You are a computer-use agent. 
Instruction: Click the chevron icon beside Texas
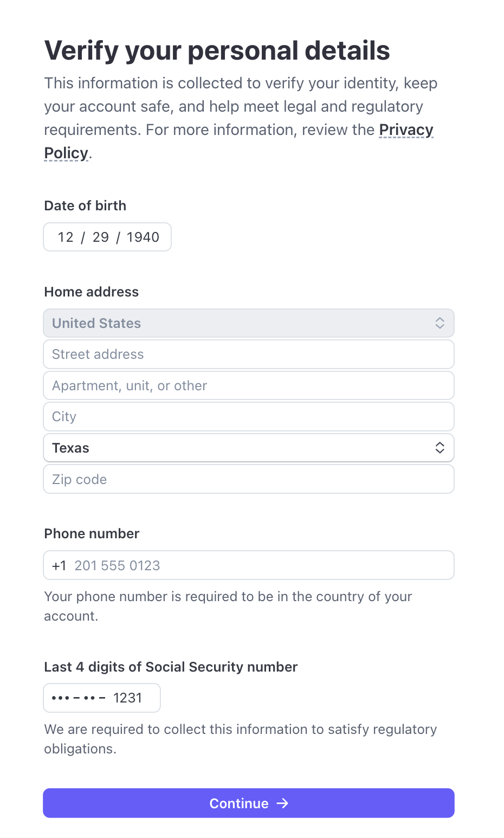pos(440,448)
